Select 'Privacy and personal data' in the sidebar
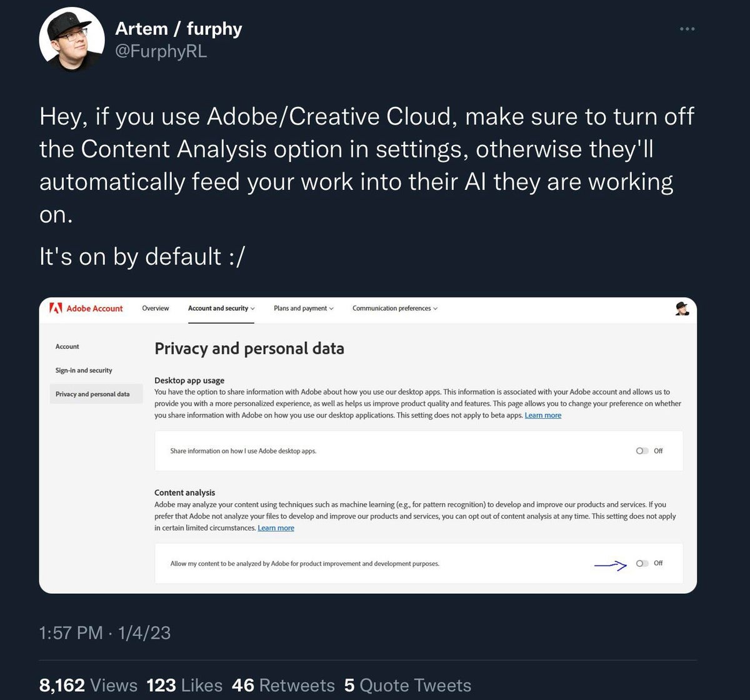750x700 pixels. (x=92, y=394)
